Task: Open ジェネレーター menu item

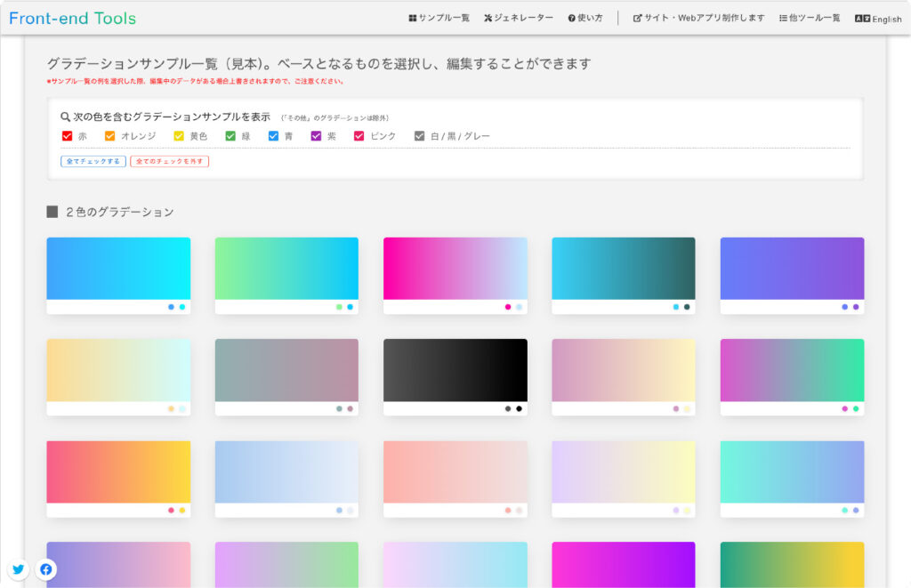Action: (519, 18)
